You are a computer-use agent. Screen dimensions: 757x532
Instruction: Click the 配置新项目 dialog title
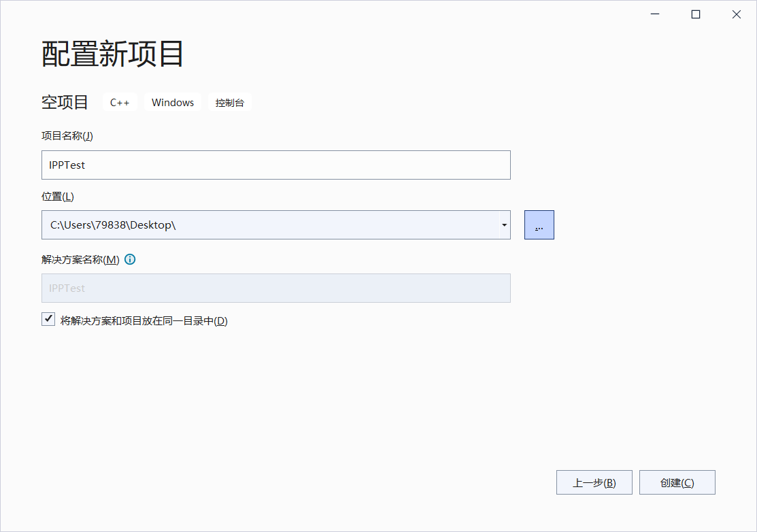click(112, 53)
